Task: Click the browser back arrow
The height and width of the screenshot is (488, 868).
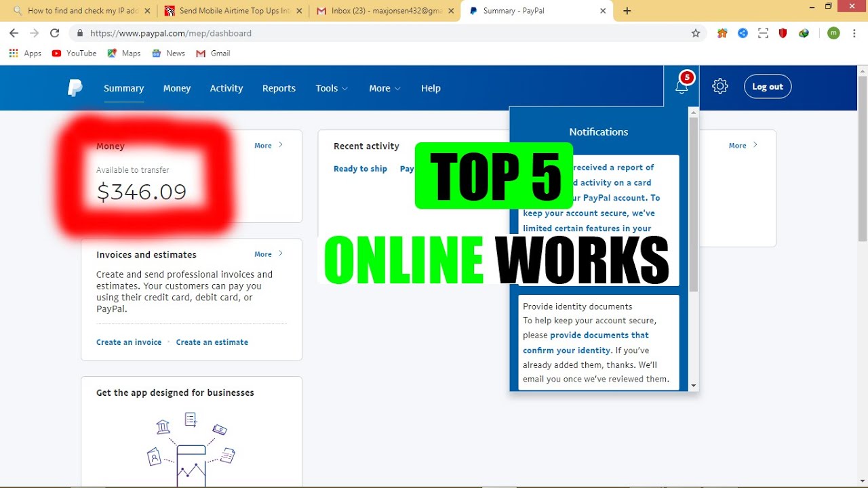Action: (x=14, y=33)
